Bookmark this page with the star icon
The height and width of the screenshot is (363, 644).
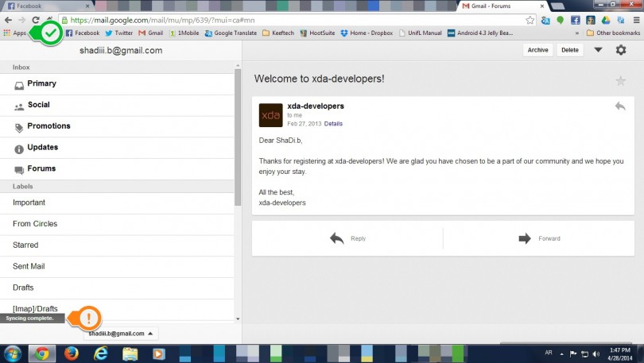[x=530, y=20]
